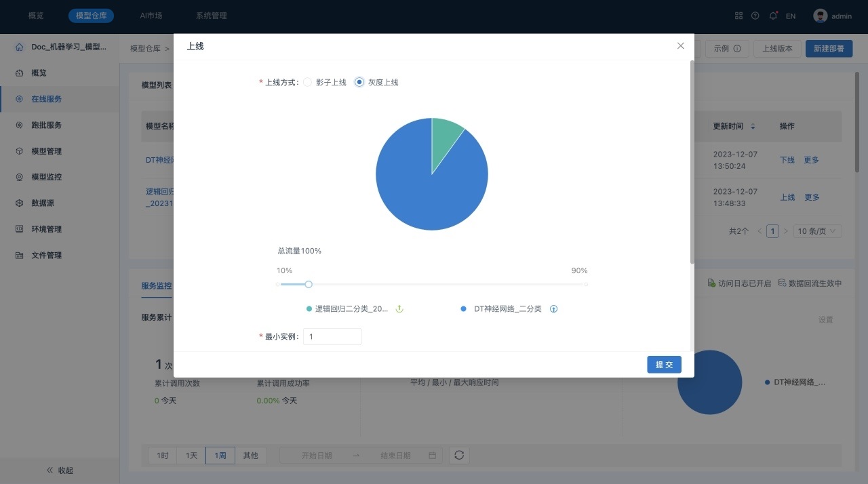Switch language with the EN toggle
Viewport: 868px width, 484px height.
point(790,16)
